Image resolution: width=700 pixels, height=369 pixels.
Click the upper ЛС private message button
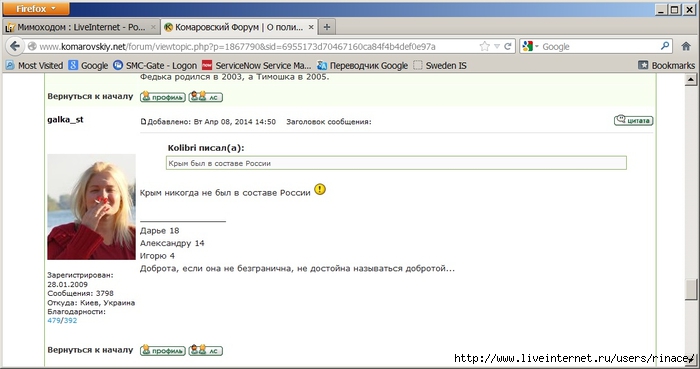205,97
